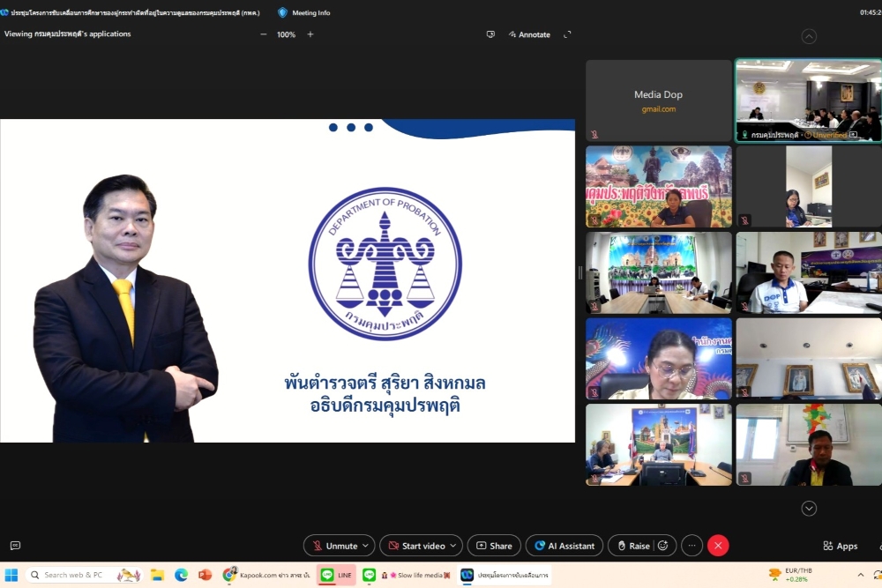The height and width of the screenshot is (588, 882).
Task: Zoom out the shared content view
Action: [x=263, y=34]
